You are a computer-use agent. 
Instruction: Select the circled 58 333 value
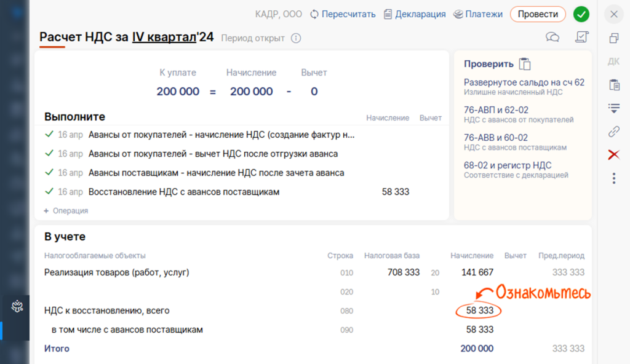(x=479, y=311)
